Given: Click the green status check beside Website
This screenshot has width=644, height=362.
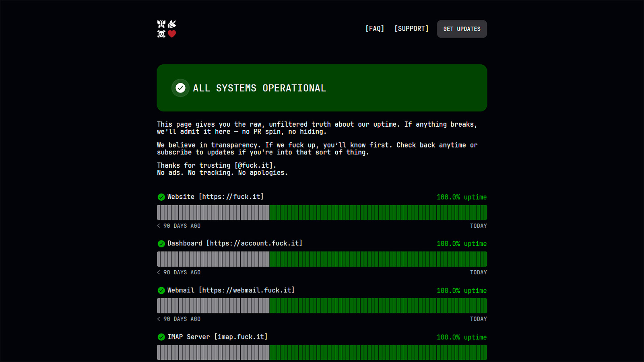Looking at the screenshot, I should (161, 197).
